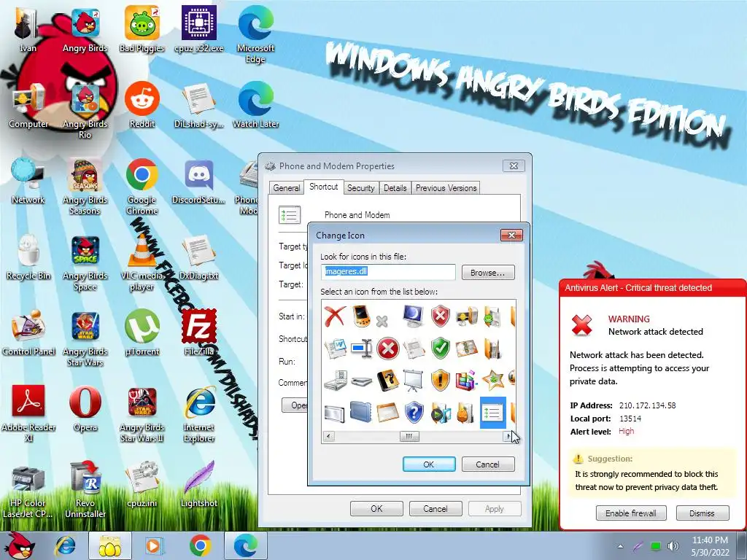Select the VLC media player desktop icon

coord(142,262)
